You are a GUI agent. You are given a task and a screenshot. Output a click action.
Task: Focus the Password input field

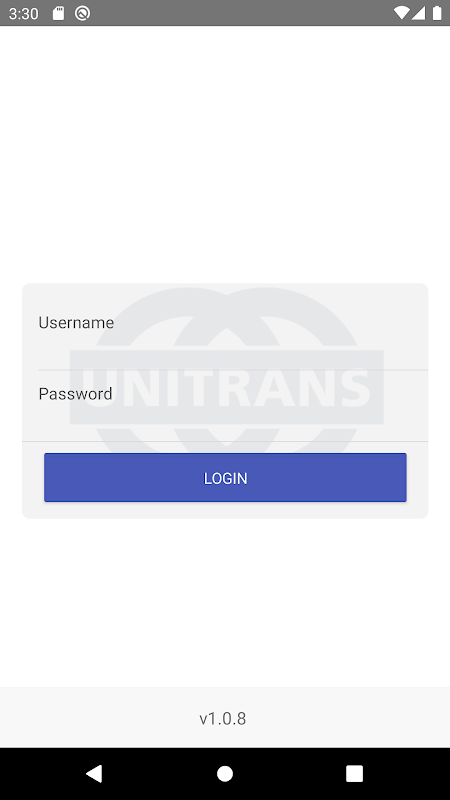(x=225, y=406)
